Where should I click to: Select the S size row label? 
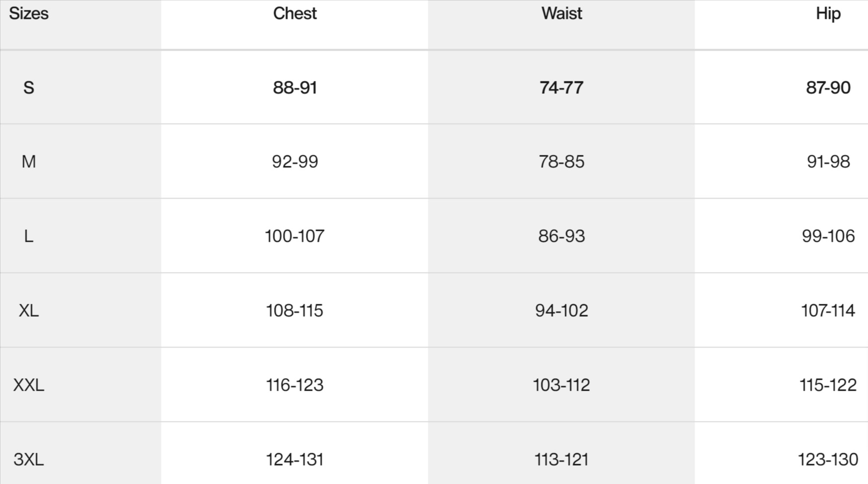click(x=29, y=88)
